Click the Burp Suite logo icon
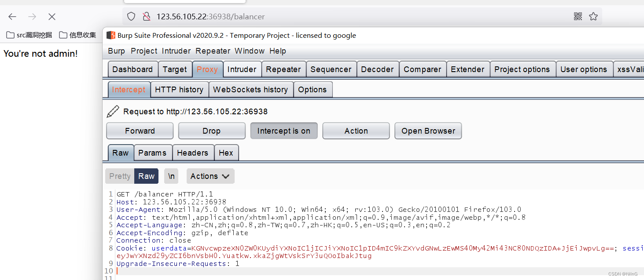Screen dimensions: 644x280 (x=111, y=35)
